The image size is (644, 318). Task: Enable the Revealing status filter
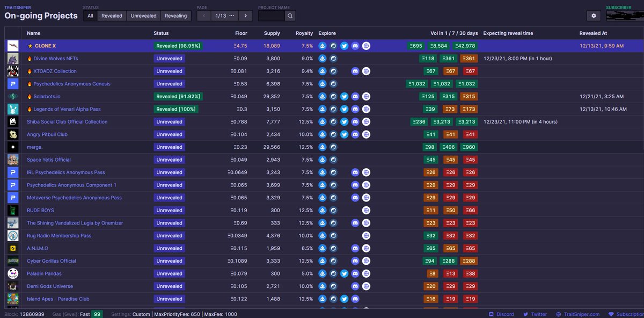click(x=176, y=16)
